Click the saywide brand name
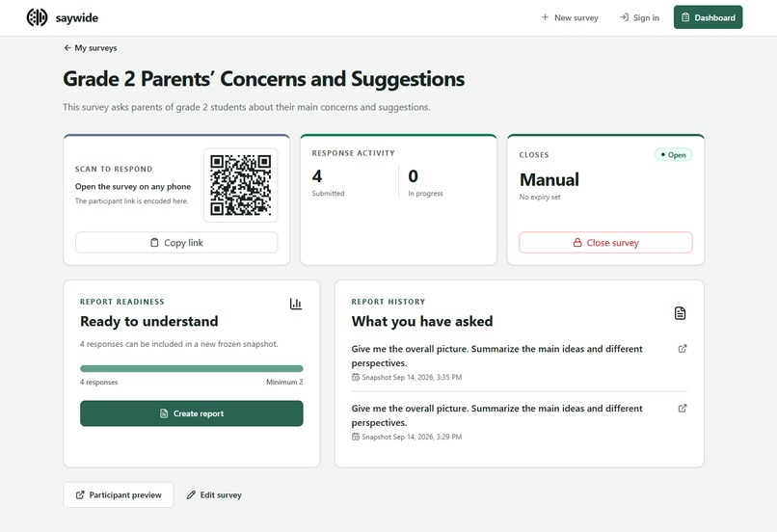The image size is (777, 532). pyautogui.click(x=77, y=18)
